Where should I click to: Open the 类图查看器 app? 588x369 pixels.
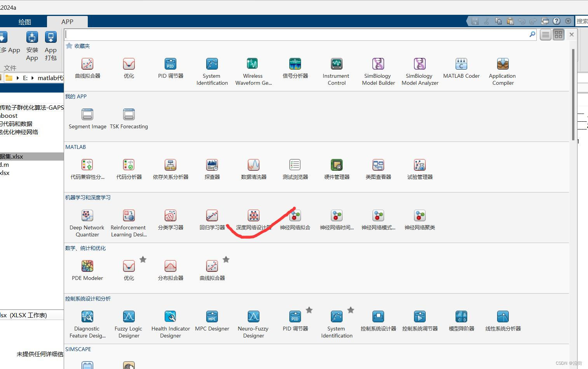[x=378, y=169]
